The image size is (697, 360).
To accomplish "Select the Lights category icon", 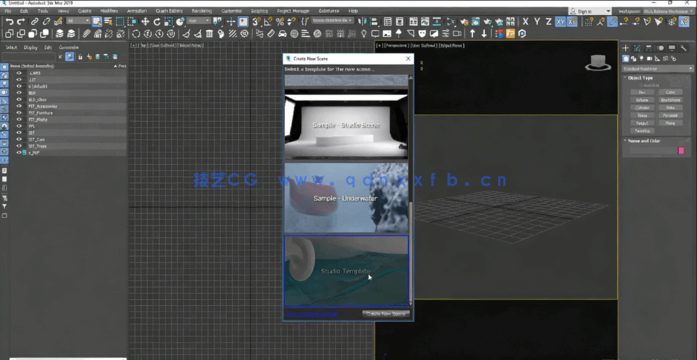I will (x=641, y=58).
